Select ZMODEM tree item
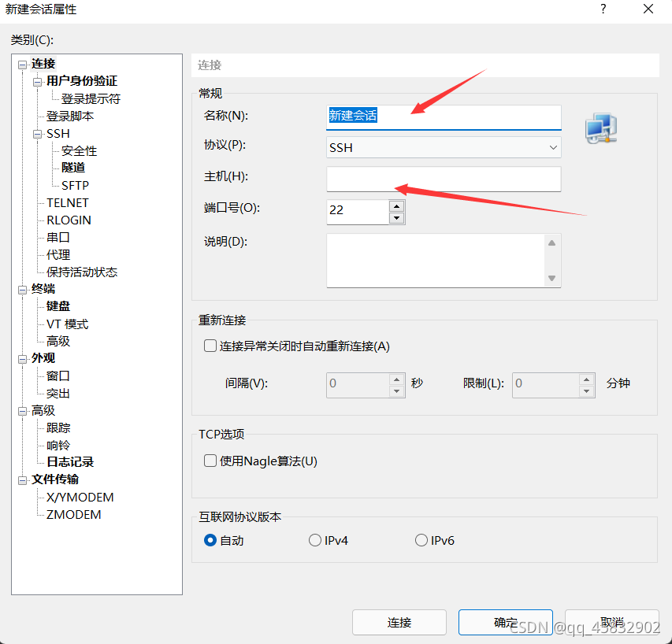The image size is (672, 644). (x=74, y=515)
